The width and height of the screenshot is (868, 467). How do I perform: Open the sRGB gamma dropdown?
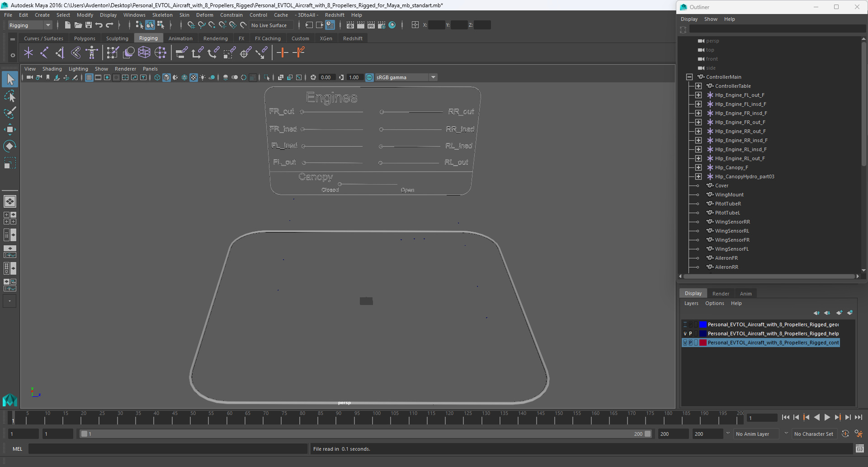pyautogui.click(x=433, y=77)
